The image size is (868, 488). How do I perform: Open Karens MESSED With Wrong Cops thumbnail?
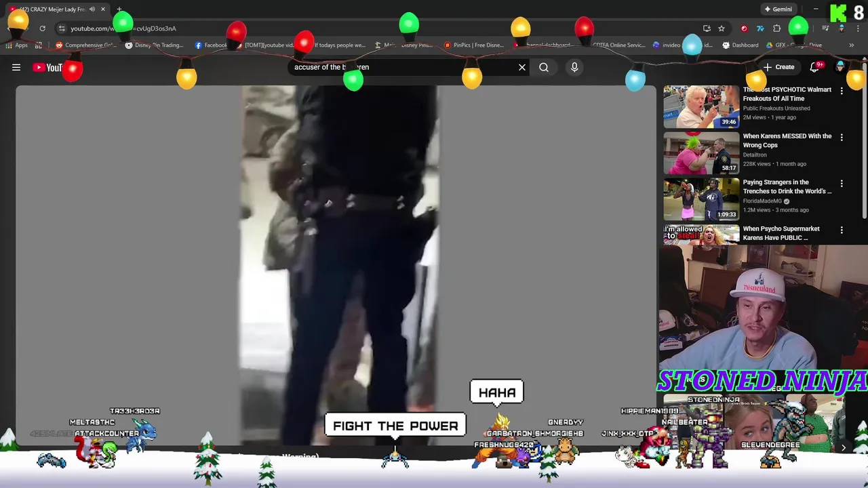(x=701, y=153)
